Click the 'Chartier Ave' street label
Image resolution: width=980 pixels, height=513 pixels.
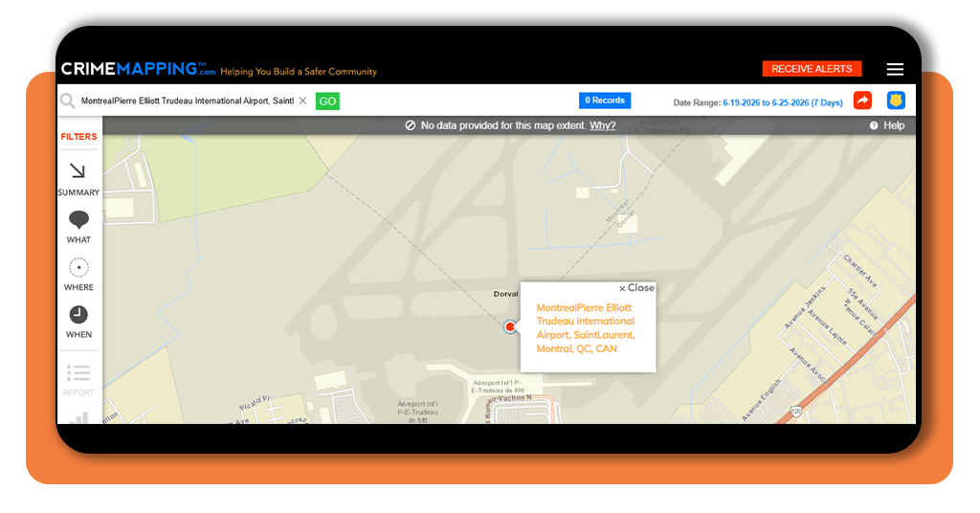[860, 271]
